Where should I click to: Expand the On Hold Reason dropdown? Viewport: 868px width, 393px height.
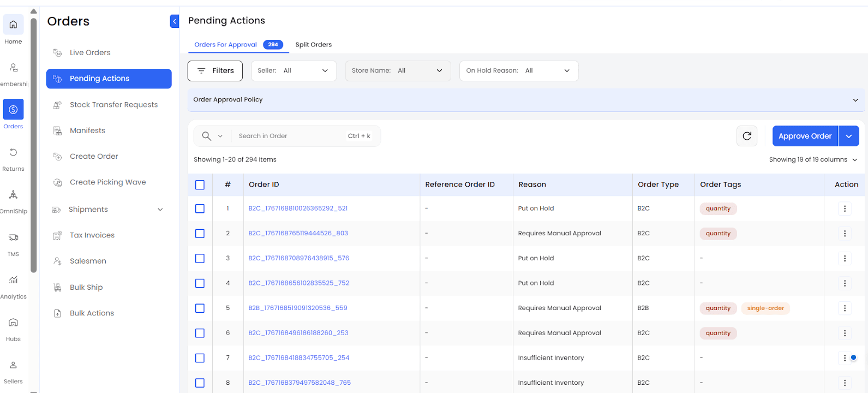[x=518, y=71]
